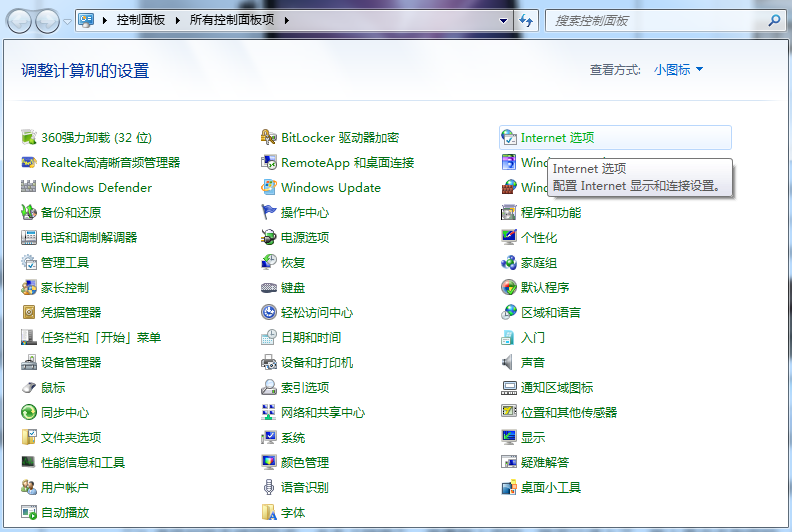Click the 日期和时间 clock icon

pyautogui.click(x=269, y=338)
